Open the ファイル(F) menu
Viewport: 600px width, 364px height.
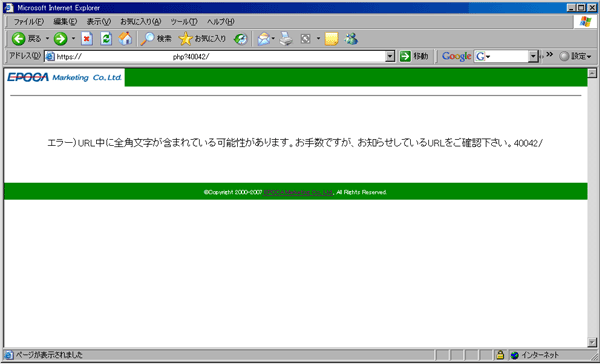point(29,21)
